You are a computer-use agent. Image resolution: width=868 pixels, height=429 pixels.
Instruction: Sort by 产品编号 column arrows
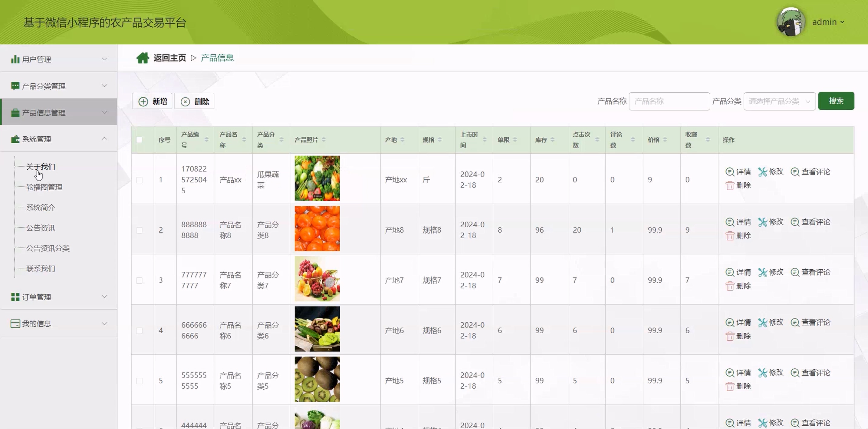[206, 140]
